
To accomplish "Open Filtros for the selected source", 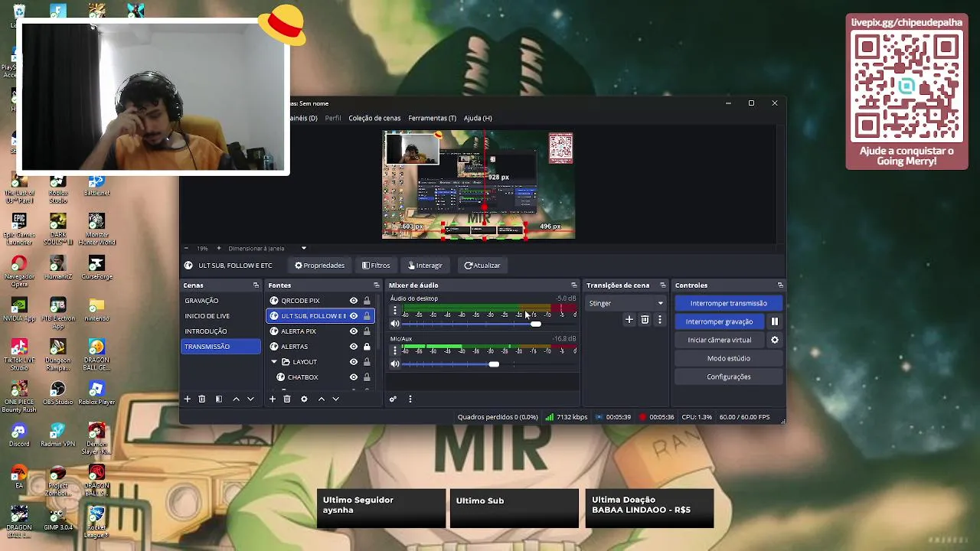I will (x=376, y=266).
